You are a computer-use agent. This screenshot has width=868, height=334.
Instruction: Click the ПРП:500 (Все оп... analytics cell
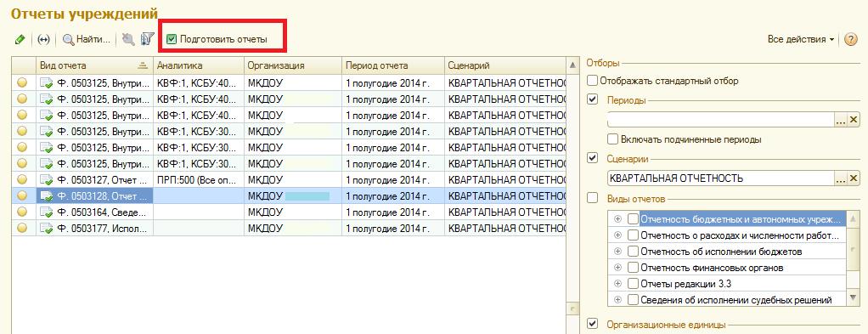coord(199,179)
